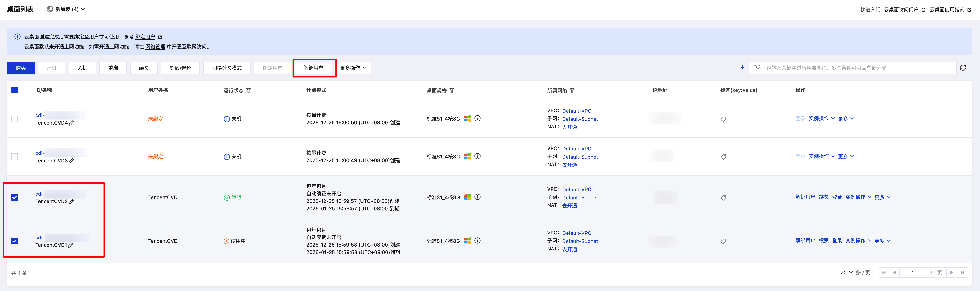The height and width of the screenshot is (291, 980).
Task: Filter by running status funnel icon
Action: click(x=248, y=91)
